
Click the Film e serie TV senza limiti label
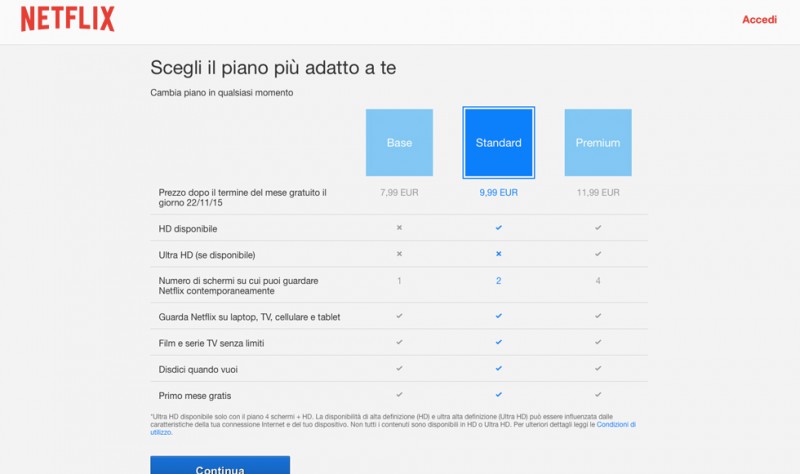click(211, 343)
